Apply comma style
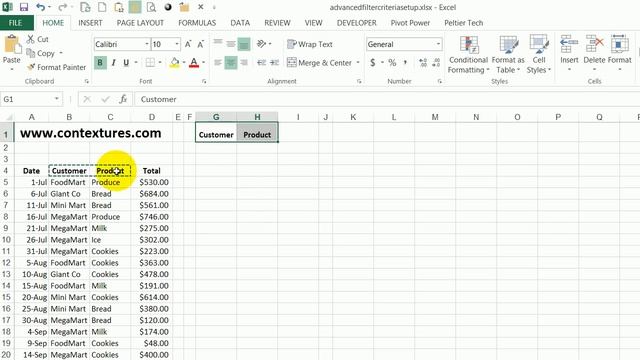640x360 pixels. pyautogui.click(x=405, y=62)
